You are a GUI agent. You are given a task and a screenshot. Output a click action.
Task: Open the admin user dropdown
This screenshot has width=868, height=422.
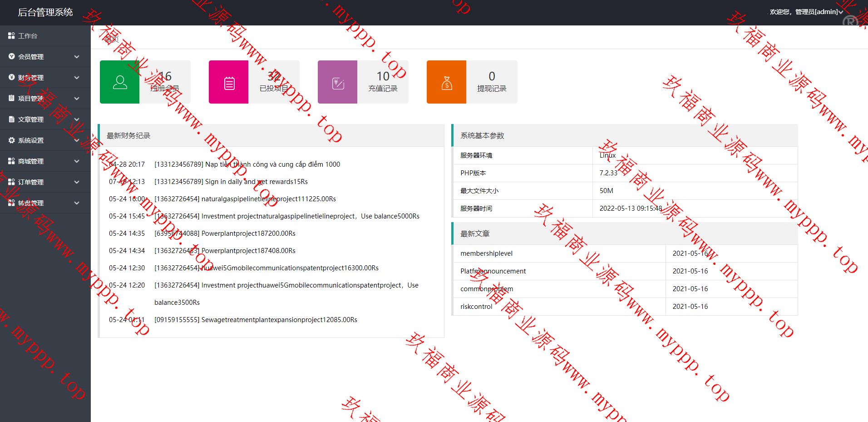pyautogui.click(x=806, y=12)
